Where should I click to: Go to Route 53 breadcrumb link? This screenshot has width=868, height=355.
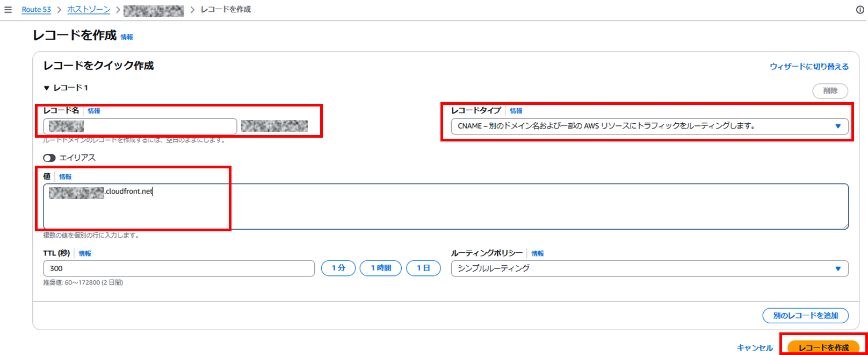coord(37,10)
